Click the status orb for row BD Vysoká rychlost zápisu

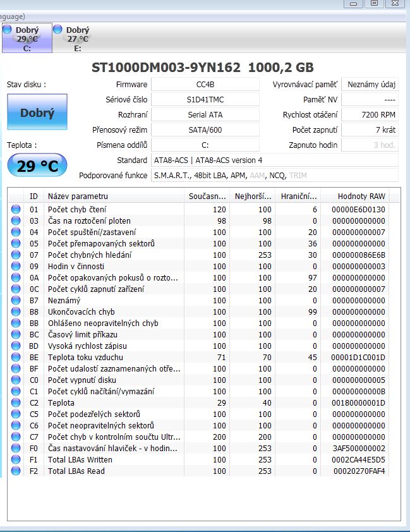16,346
